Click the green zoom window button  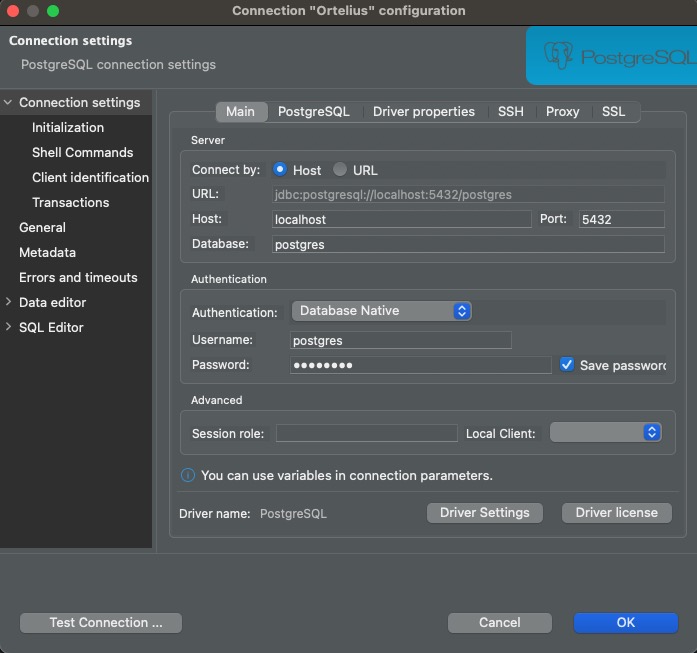coord(53,11)
